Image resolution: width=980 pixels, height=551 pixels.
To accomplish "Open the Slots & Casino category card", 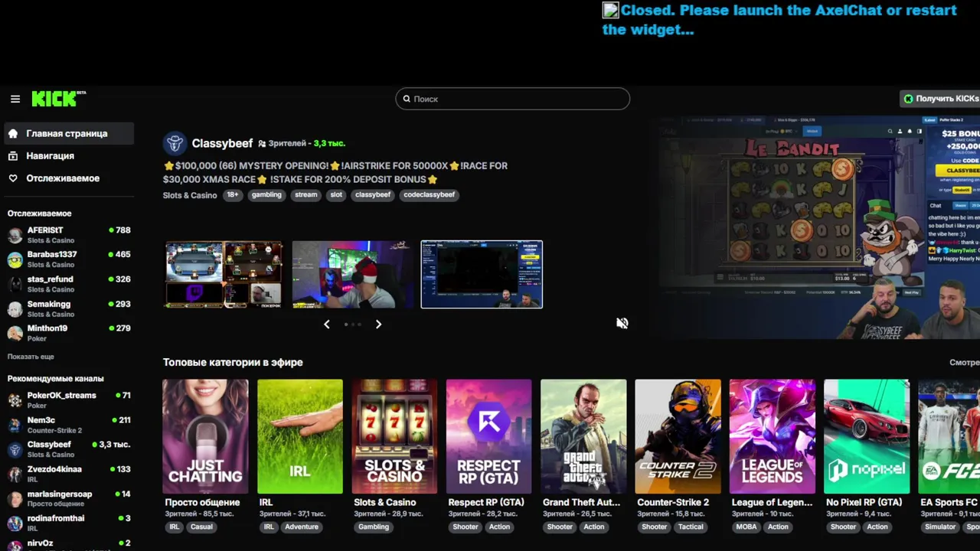I will coord(394,436).
